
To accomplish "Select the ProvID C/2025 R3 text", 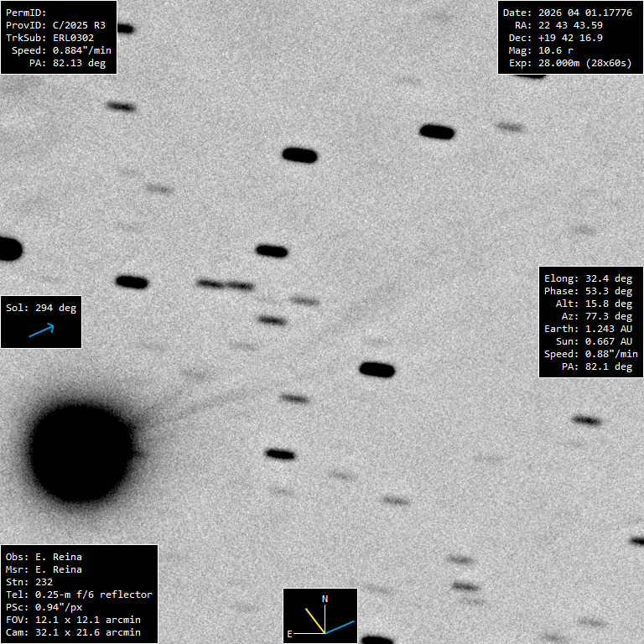I will coord(55,25).
